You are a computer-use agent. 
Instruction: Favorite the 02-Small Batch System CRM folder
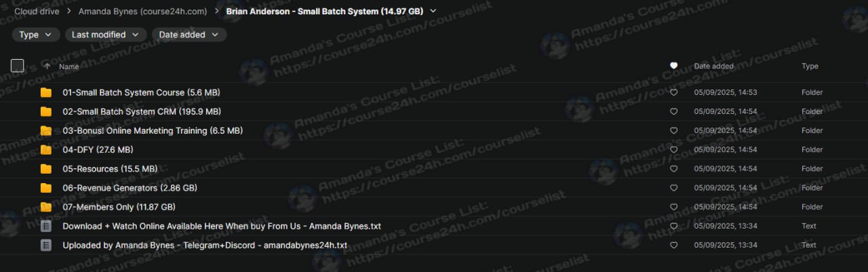(x=673, y=112)
